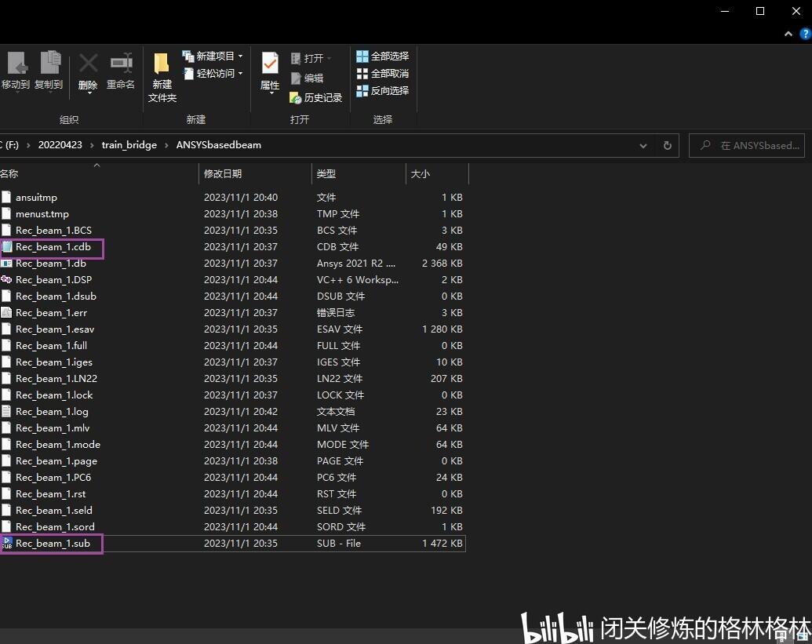This screenshot has height=644, width=812.
Task: Click Deselect all (全部取消)
Action: click(x=383, y=74)
